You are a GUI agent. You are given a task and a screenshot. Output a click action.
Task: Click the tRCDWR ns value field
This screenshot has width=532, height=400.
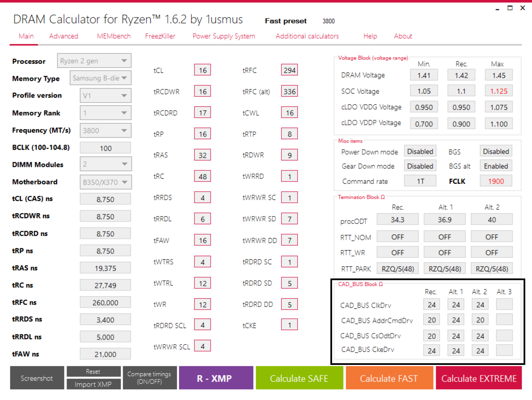[x=106, y=216]
